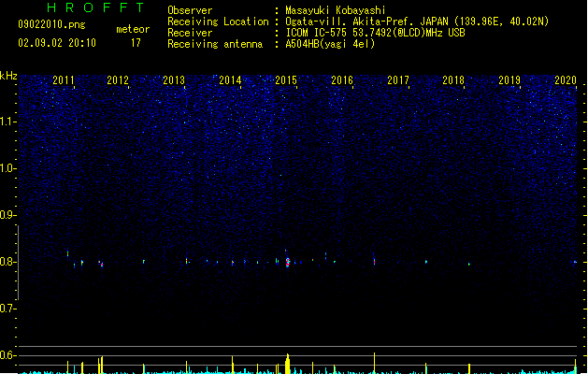Image resolution: width=588 pixels, height=374 pixels.
Task: Click the meteor label
Action: [133, 29]
